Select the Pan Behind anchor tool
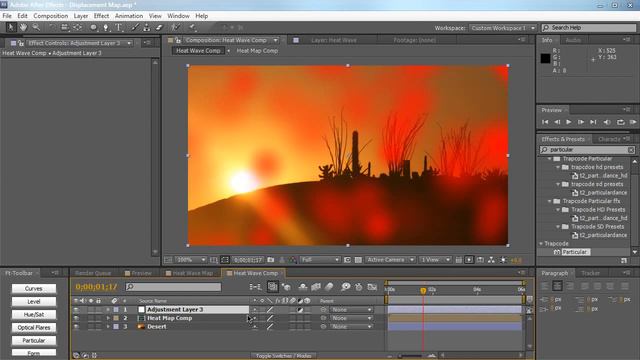640x360 pixels. pyautogui.click(x=77, y=27)
